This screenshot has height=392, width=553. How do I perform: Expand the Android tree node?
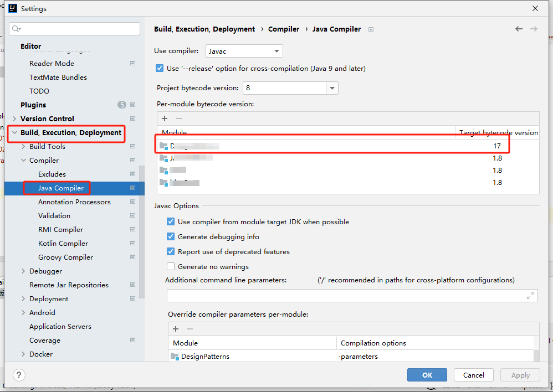pos(23,313)
